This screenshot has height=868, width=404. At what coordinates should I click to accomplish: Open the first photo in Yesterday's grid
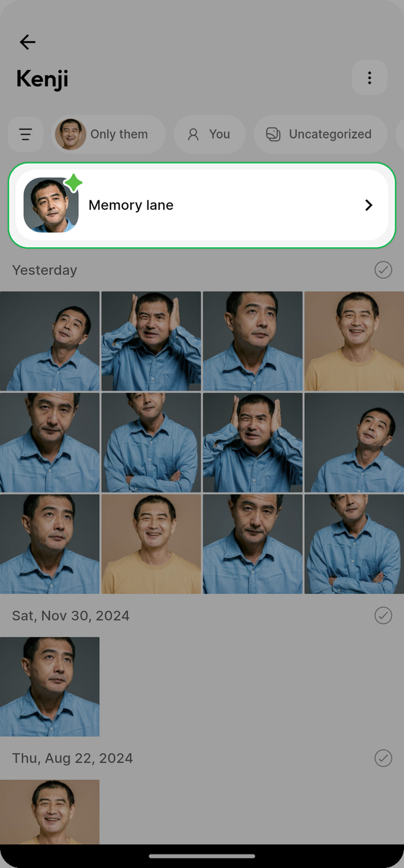point(50,341)
